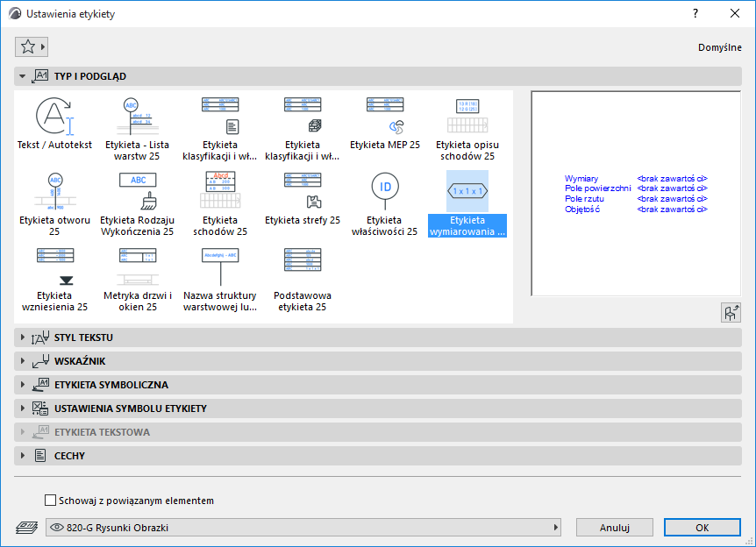This screenshot has width=756, height=547.
Task: Click the label preview area
Action: tap(636, 193)
